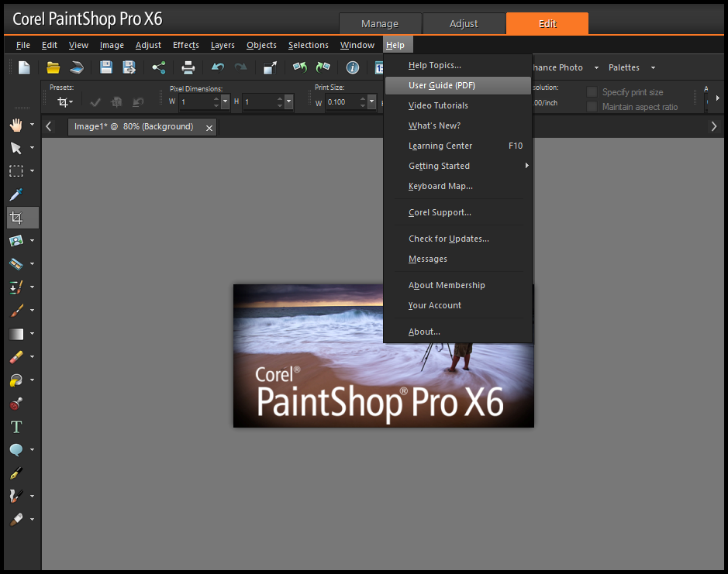
Task: Save the image with the floppy disk icon
Action: tap(106, 67)
